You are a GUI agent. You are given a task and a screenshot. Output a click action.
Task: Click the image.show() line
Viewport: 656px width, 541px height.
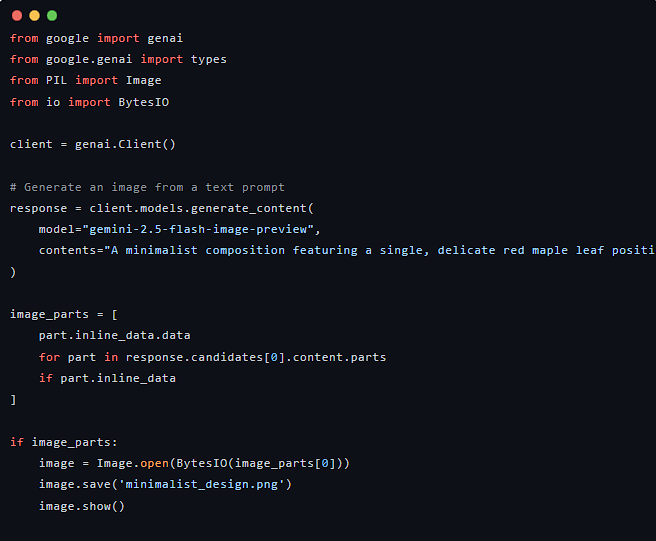pos(82,506)
